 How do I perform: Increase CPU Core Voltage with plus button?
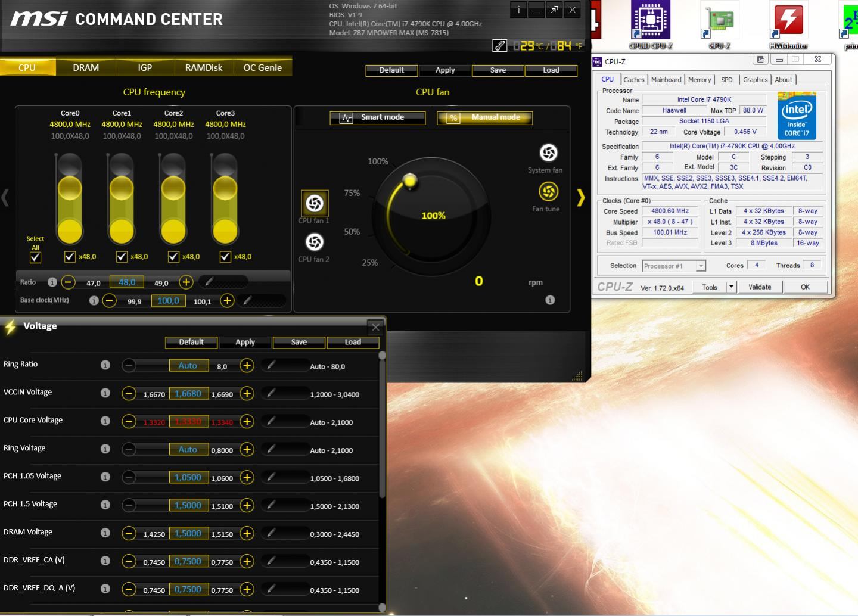click(x=247, y=421)
